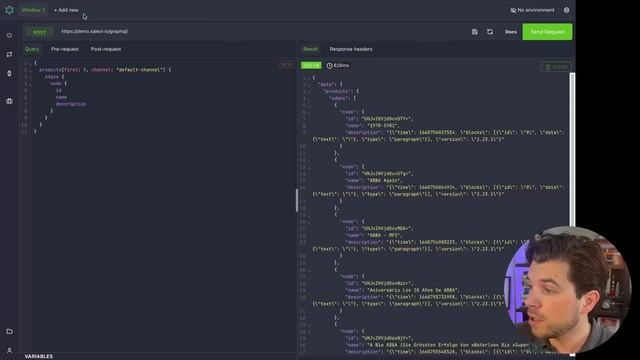Image resolution: width=640 pixels, height=360 pixels.
Task: Open the Docs panel
Action: pyautogui.click(x=511, y=32)
